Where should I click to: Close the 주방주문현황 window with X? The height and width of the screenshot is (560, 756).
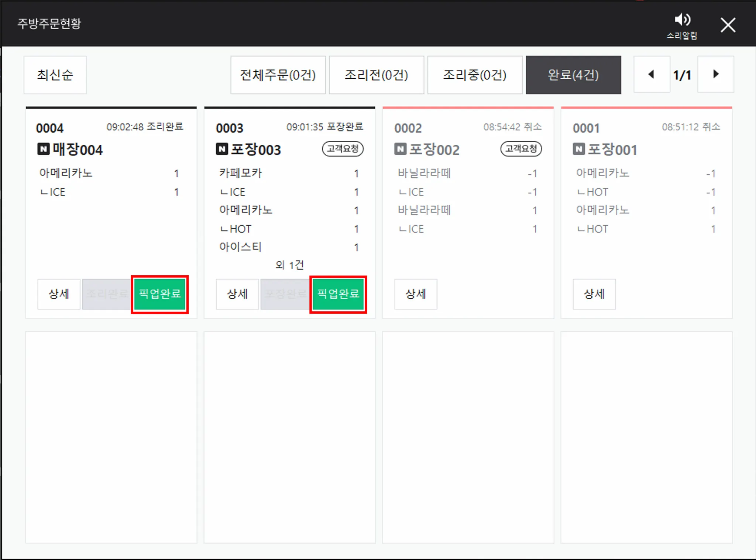[x=728, y=25]
